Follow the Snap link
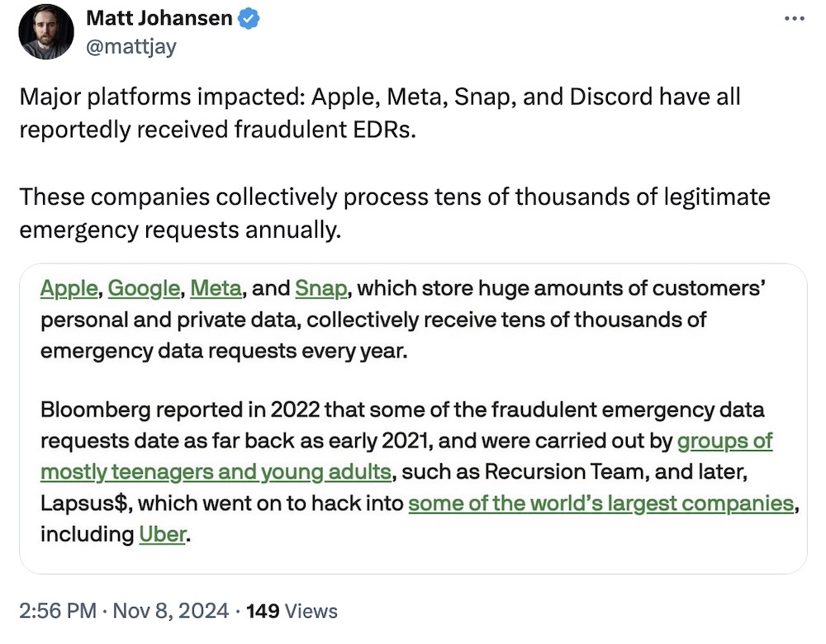The height and width of the screenshot is (644, 826). coord(320,288)
